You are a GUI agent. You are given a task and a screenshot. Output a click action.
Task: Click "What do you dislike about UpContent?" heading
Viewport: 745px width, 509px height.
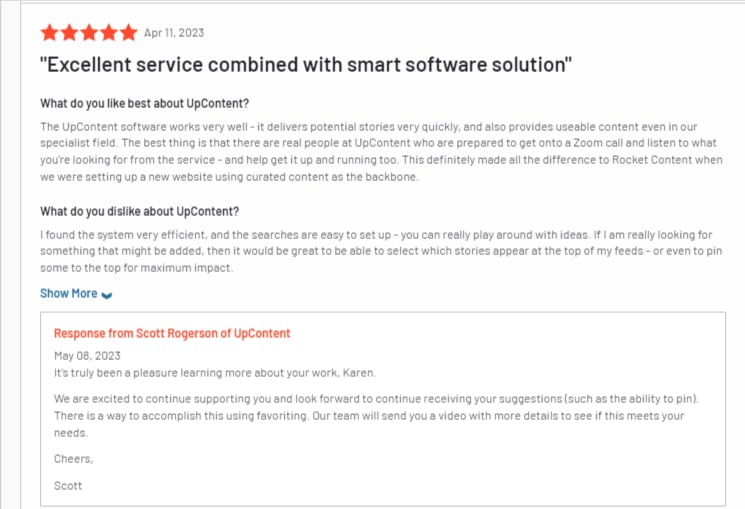[x=139, y=211]
